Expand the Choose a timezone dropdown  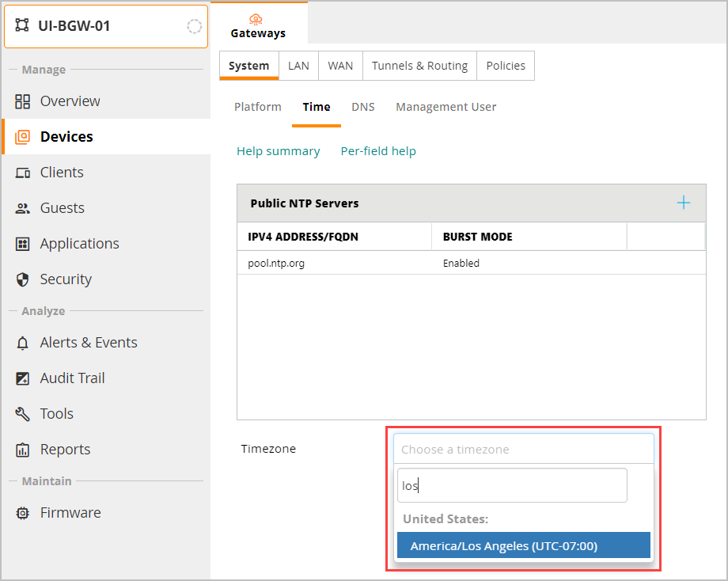(523, 449)
